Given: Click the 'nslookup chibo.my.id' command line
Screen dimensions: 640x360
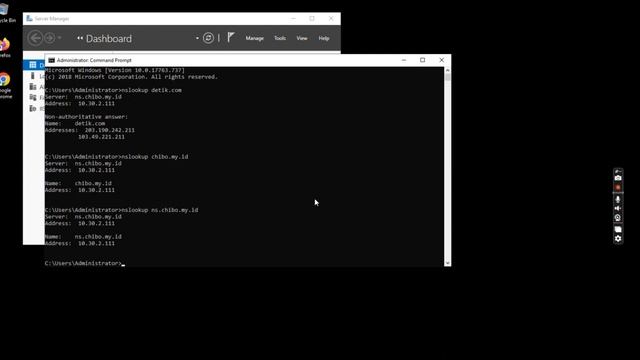Looking at the screenshot, I should [x=116, y=157].
